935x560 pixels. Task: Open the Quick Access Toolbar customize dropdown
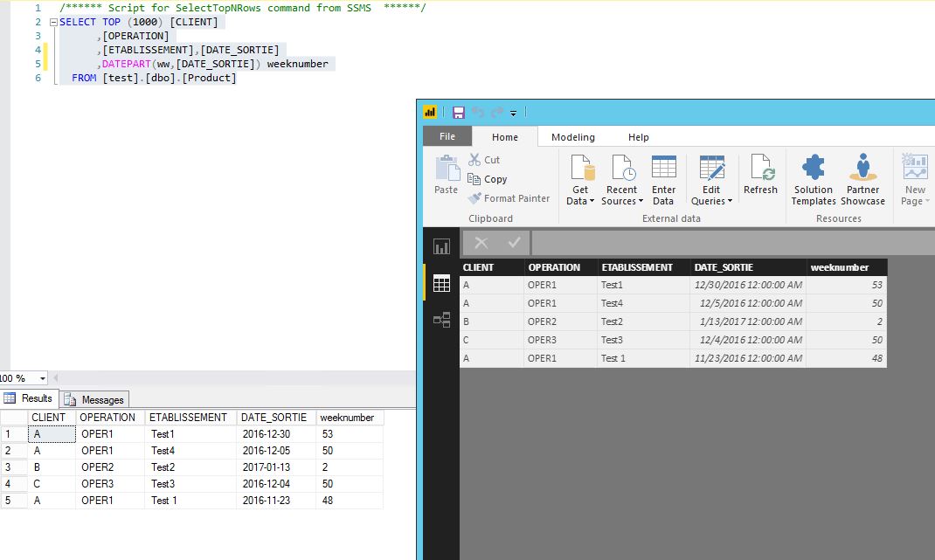pos(513,113)
